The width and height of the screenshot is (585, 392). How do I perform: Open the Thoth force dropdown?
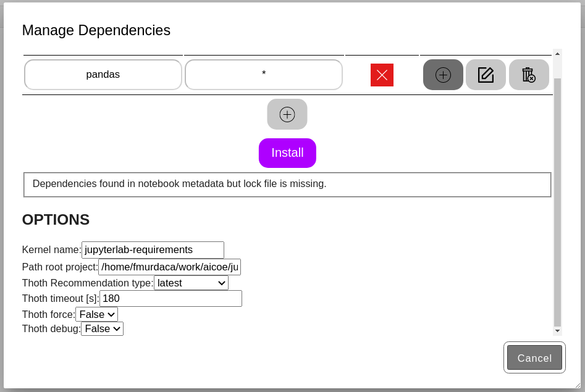click(x=96, y=314)
